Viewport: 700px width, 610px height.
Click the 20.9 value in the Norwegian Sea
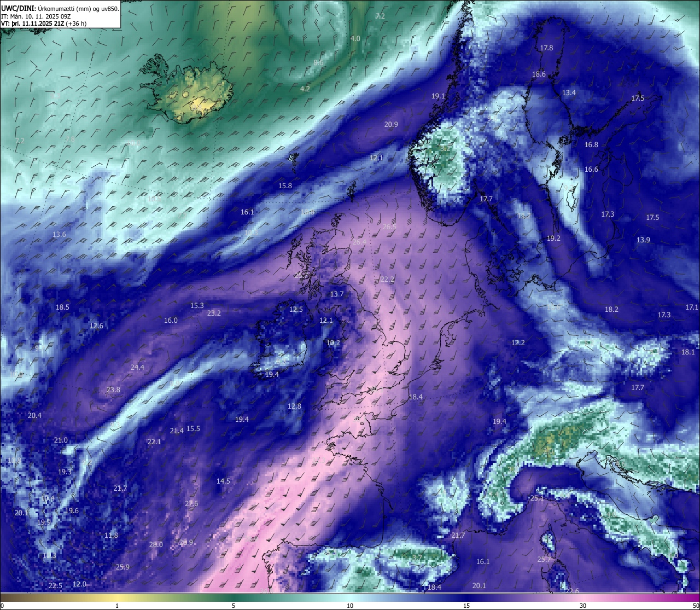pyautogui.click(x=391, y=125)
